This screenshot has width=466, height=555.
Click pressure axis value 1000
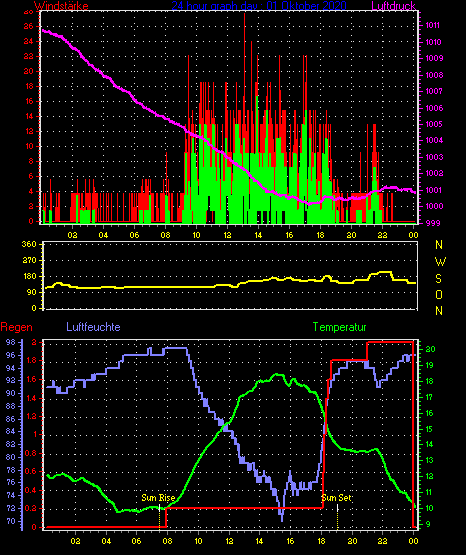pos(434,206)
